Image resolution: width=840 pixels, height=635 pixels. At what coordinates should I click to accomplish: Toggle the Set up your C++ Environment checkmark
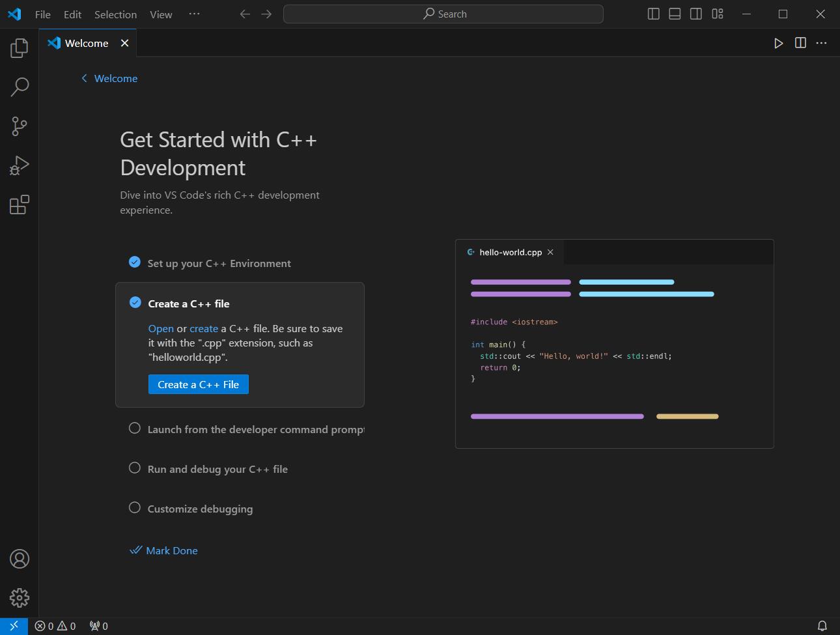coord(135,262)
